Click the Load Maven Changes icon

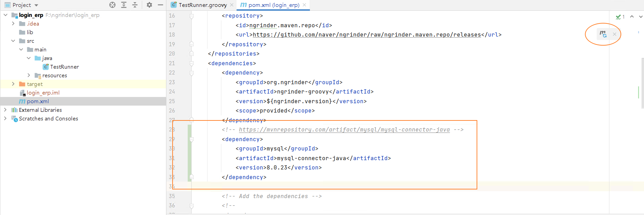click(603, 34)
